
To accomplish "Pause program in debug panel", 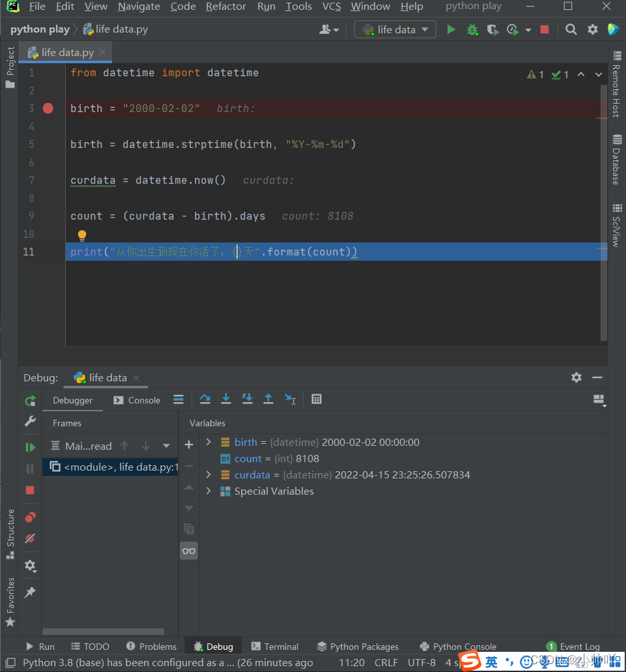I will coord(30,469).
